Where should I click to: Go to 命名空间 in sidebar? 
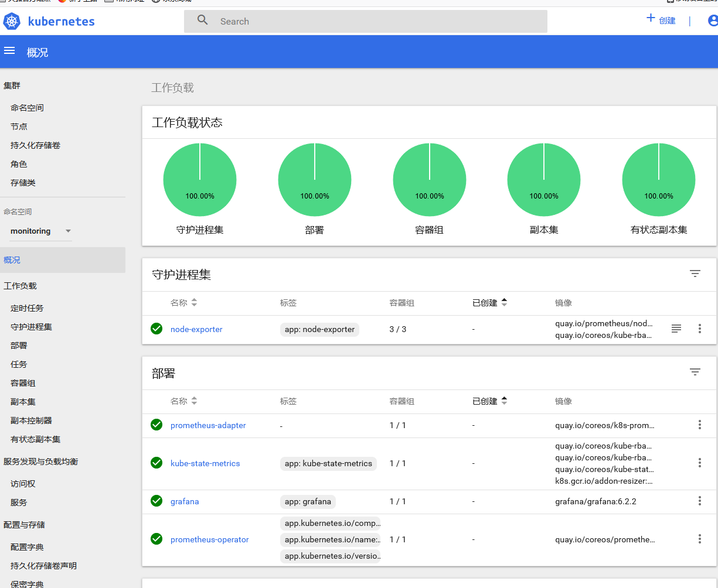point(27,108)
